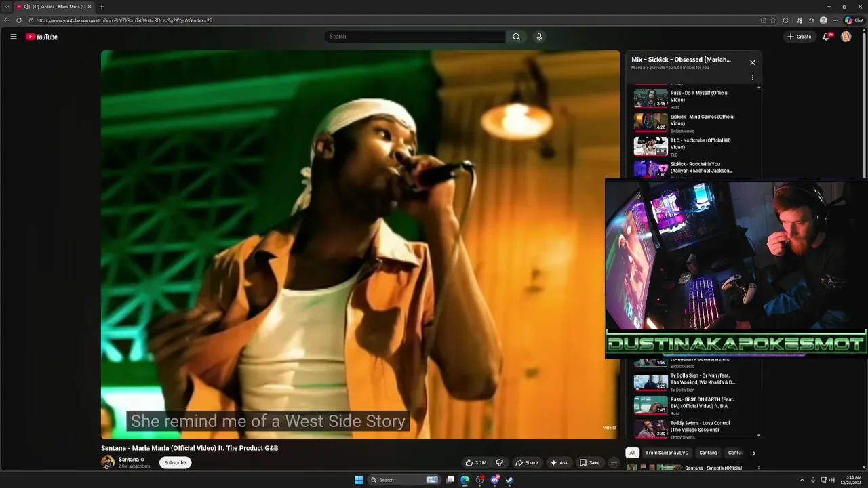Open the Mix playlist options menu
868x488 pixels.
(752, 77)
